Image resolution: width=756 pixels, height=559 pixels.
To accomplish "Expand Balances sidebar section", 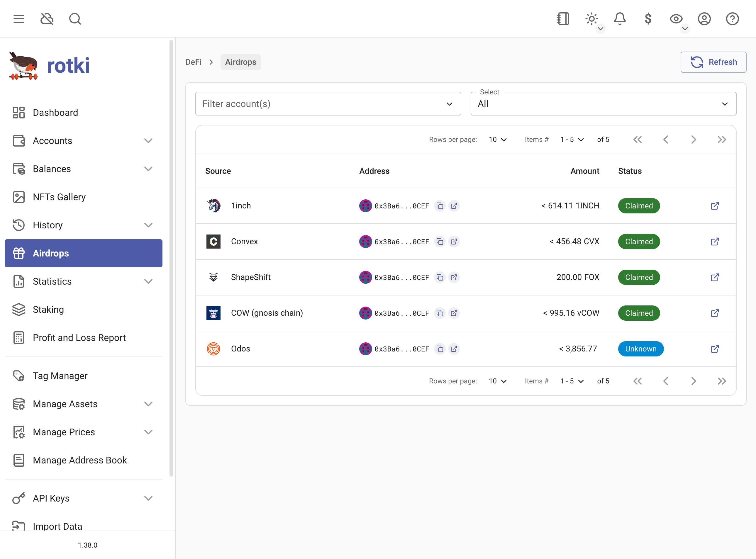I will coord(83,169).
